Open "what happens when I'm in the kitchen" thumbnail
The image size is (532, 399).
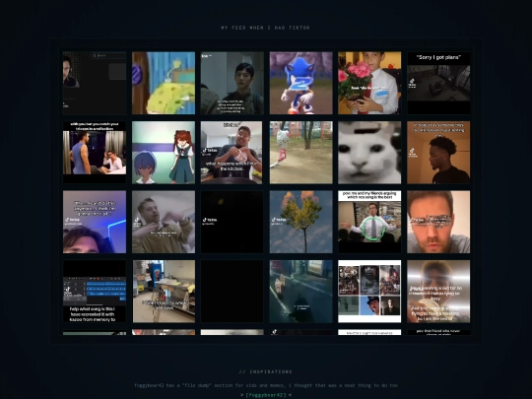233,153
